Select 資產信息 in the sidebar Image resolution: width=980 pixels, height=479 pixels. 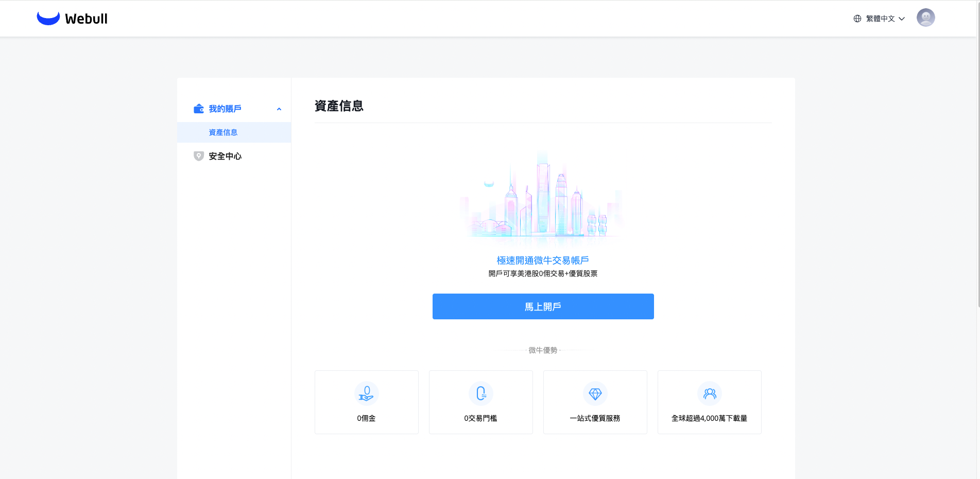(x=223, y=132)
